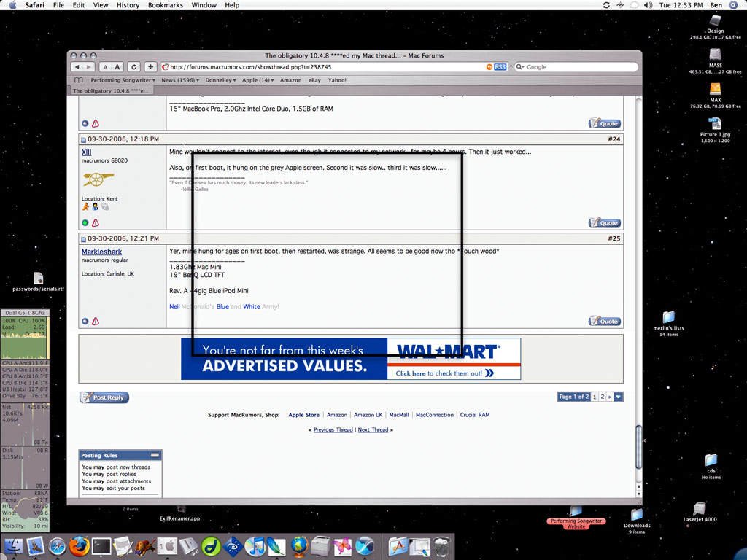This screenshot has width=747, height=560.
Task: Open Mail from the Dock
Action: pos(36,546)
